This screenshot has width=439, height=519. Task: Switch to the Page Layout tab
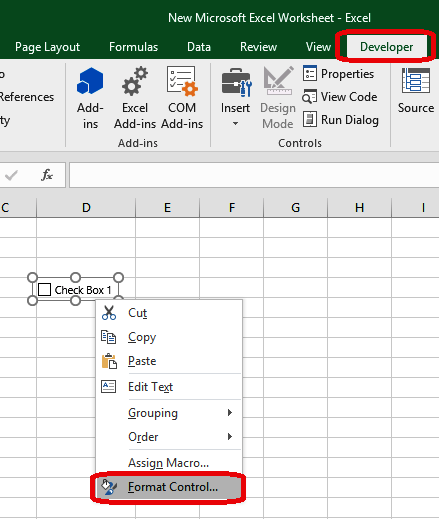[x=47, y=47]
